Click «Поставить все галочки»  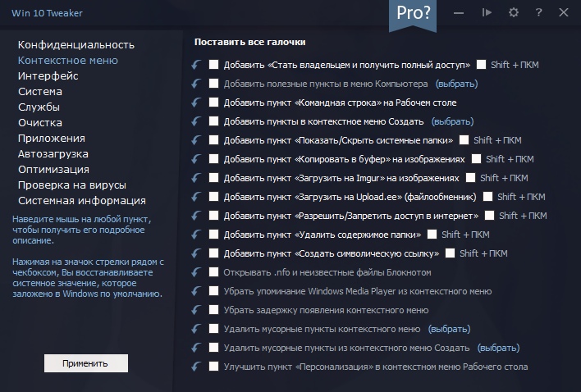click(250, 42)
